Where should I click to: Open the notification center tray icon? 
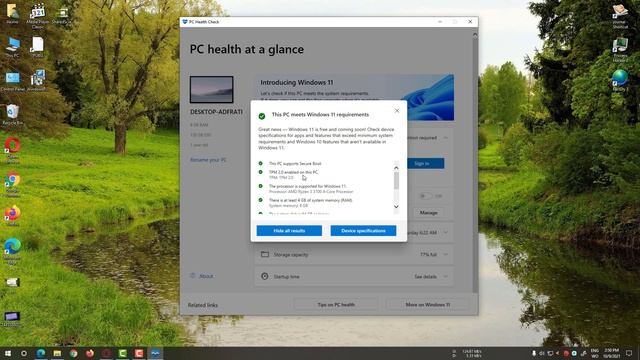pyautogui.click(x=629, y=353)
